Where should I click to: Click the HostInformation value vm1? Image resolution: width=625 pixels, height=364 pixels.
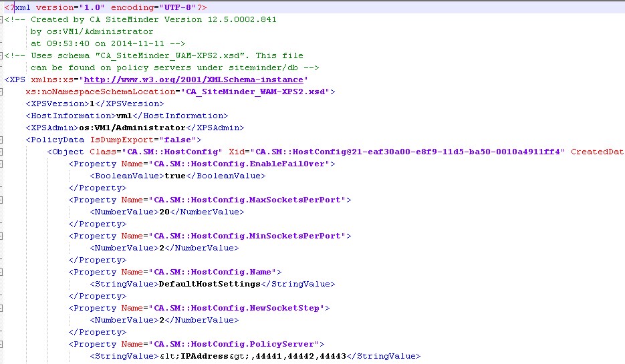click(124, 116)
